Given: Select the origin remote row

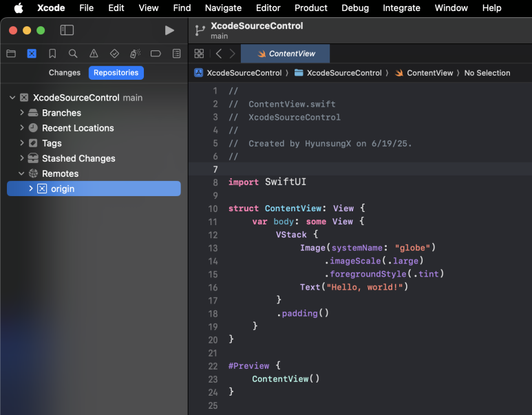Looking at the screenshot, I should pyautogui.click(x=94, y=189).
